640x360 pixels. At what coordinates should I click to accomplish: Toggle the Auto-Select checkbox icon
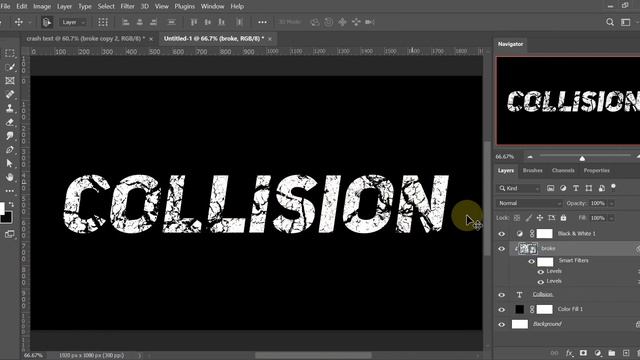[x=47, y=22]
